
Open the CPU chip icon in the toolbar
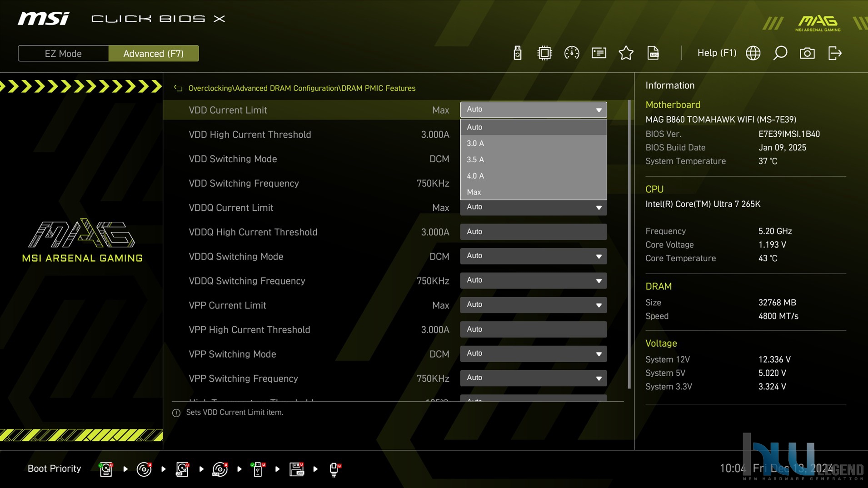544,53
